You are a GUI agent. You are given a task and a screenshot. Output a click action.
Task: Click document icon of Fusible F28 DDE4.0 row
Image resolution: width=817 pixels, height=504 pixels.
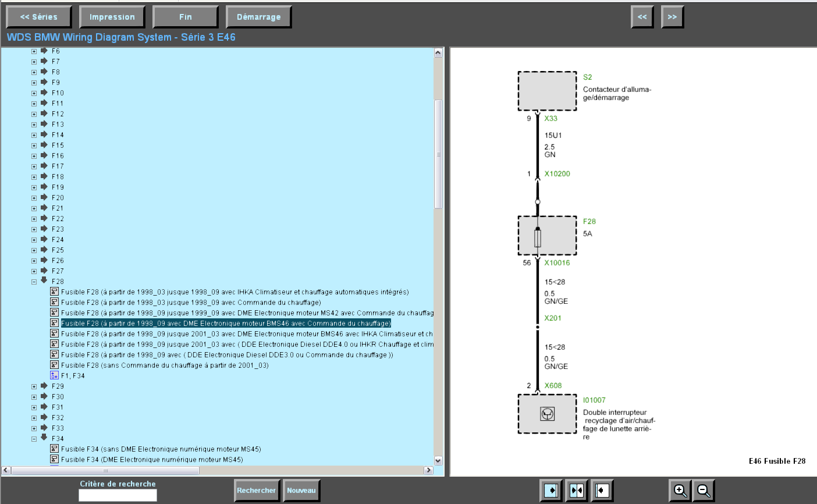[x=54, y=344]
